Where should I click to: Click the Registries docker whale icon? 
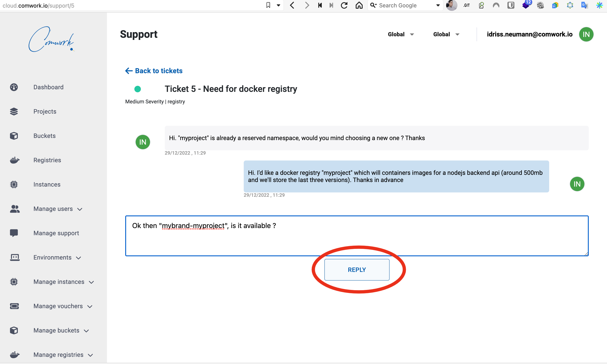pyautogui.click(x=15, y=160)
